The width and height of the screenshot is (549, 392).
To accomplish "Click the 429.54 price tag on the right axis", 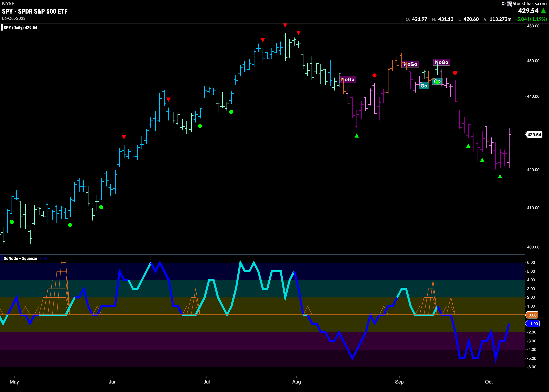I will (534, 135).
